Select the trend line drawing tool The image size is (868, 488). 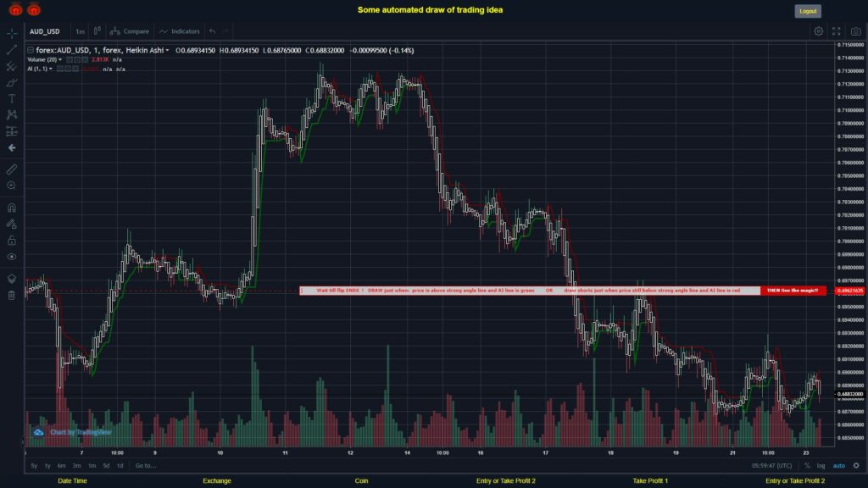click(x=12, y=50)
